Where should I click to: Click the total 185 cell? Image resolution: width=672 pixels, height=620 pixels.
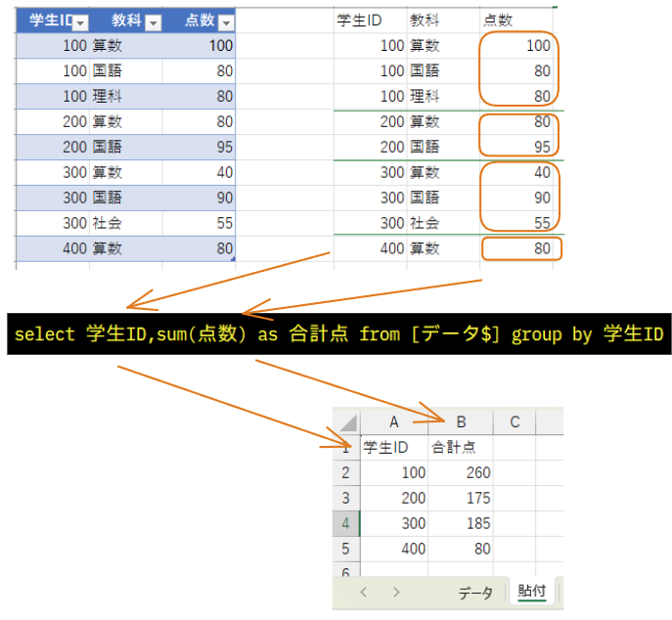coord(461,523)
